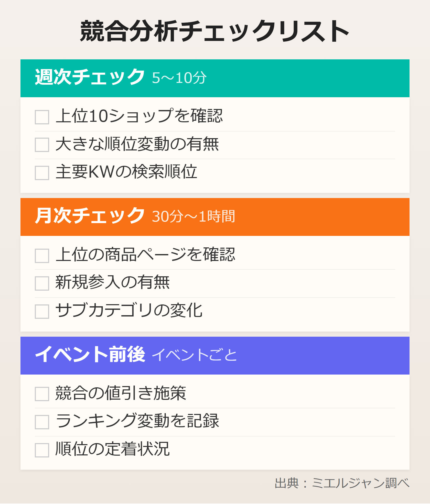Image resolution: width=430 pixels, height=504 pixels.
Task: Click the 月次チェック section heading
Action: [x=90, y=216]
